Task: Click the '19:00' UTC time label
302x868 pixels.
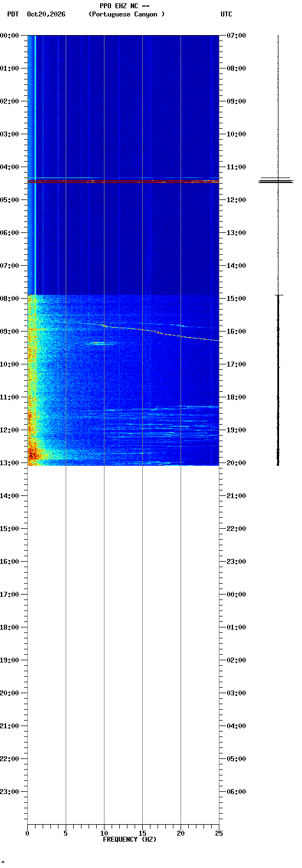Action: 236,430
